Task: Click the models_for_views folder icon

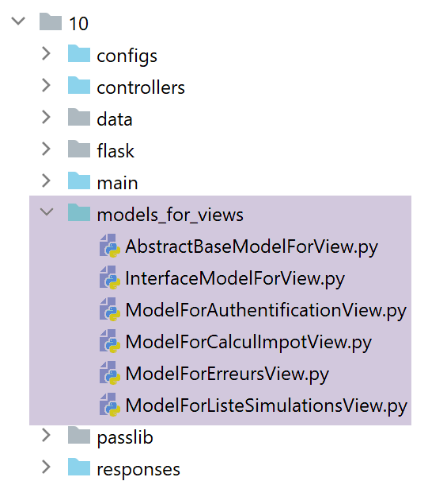Action: (x=79, y=213)
